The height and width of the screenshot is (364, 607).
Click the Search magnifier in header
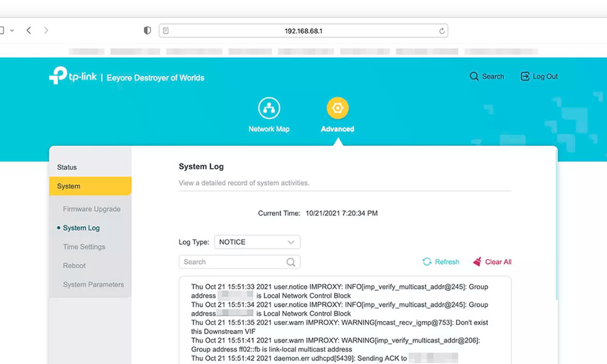(474, 76)
